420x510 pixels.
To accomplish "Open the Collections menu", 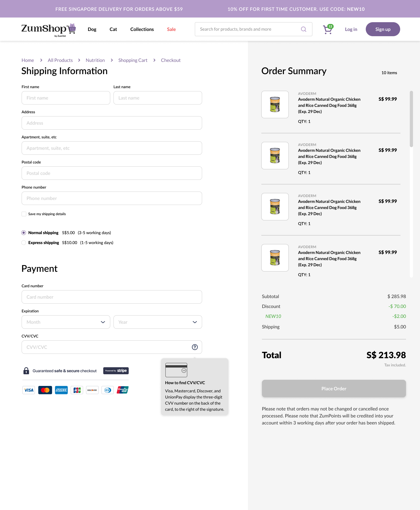I will click(x=142, y=29).
